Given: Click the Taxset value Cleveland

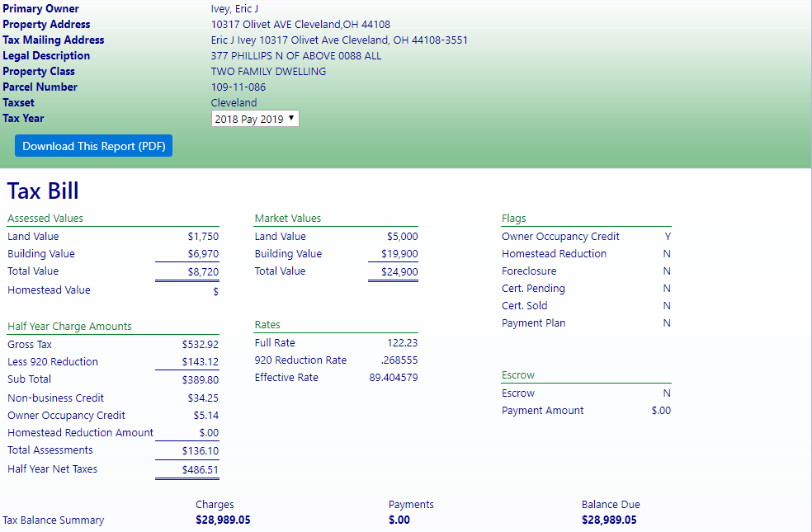Looking at the screenshot, I should (x=234, y=103).
